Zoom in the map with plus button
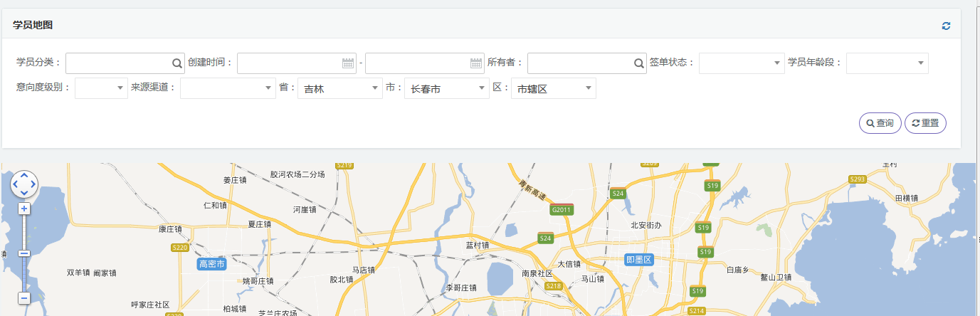 [24, 209]
